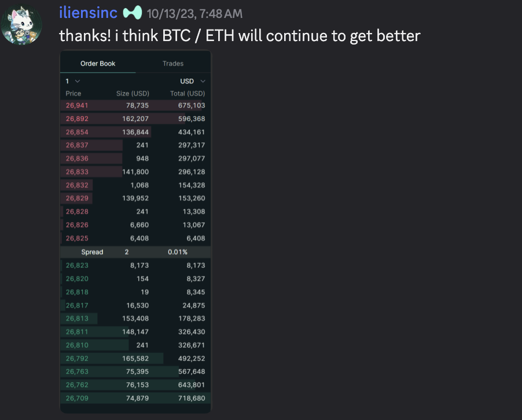Select the Order Book tab
522x420 pixels.
[x=97, y=64]
